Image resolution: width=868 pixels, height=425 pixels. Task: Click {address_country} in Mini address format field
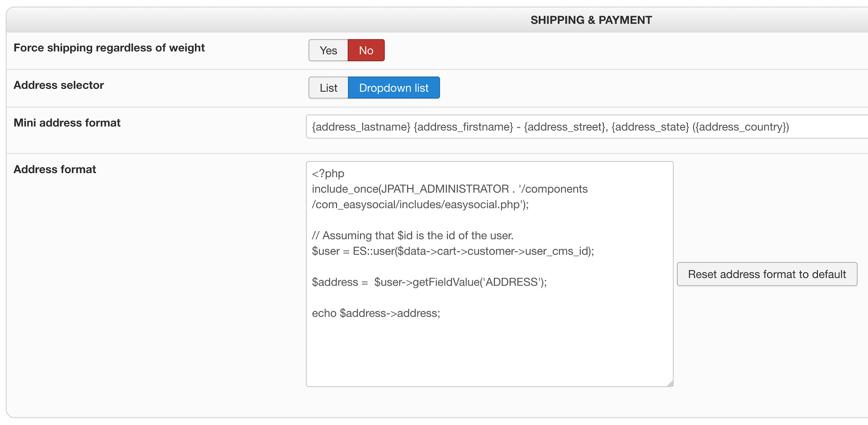(x=742, y=127)
